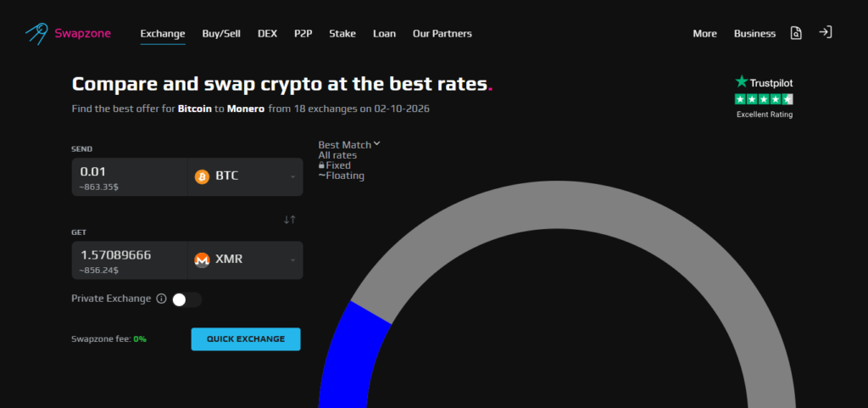Click the Private Exchange info icon

click(x=161, y=299)
